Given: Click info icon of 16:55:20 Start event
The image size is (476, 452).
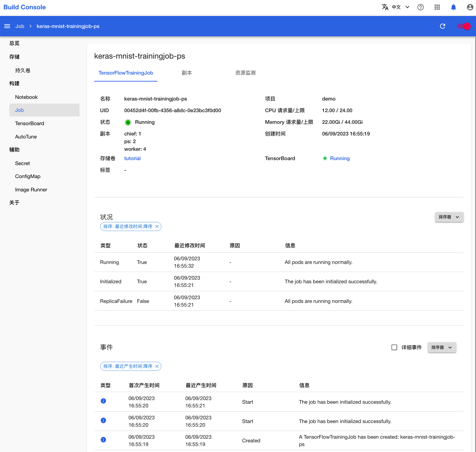Looking at the screenshot, I should pyautogui.click(x=103, y=420).
